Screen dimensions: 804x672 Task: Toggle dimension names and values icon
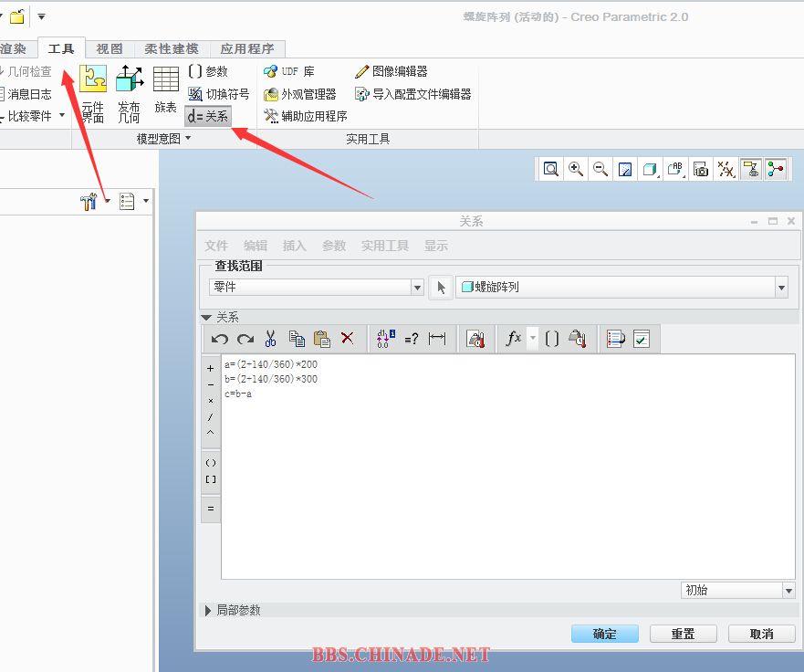pyautogui.click(x=386, y=339)
